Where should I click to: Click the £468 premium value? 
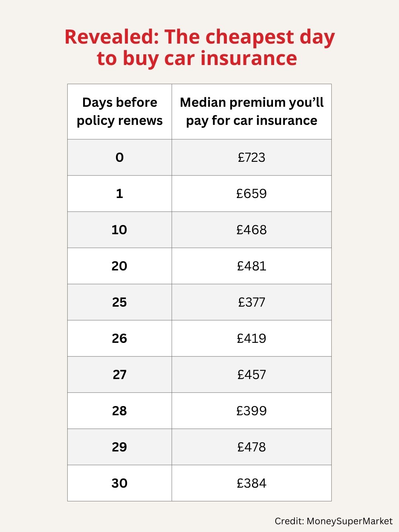click(x=252, y=230)
